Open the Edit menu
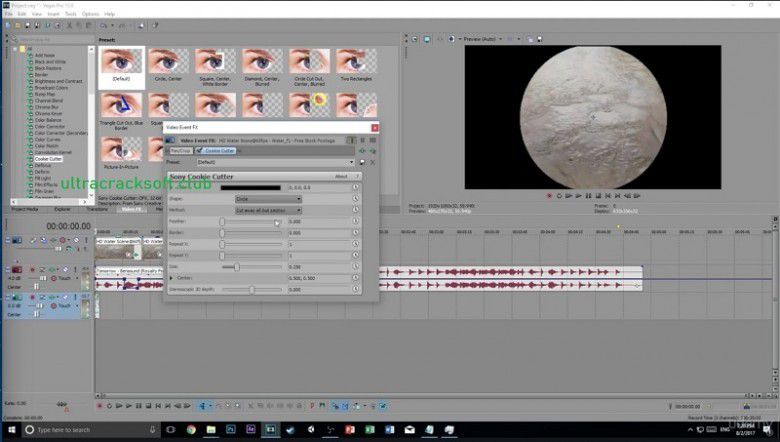The height and width of the screenshot is (442, 780). point(22,14)
